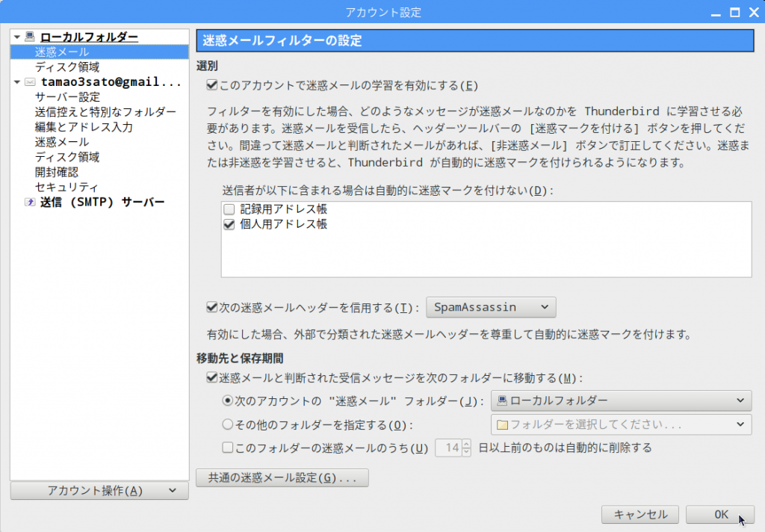Open the アカウント操作 dropdown button

pyautogui.click(x=99, y=490)
